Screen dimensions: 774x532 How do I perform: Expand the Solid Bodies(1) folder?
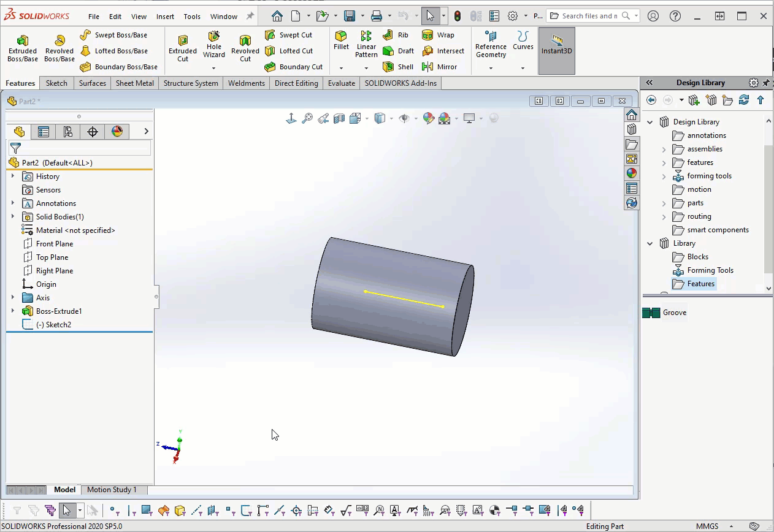[13, 217]
